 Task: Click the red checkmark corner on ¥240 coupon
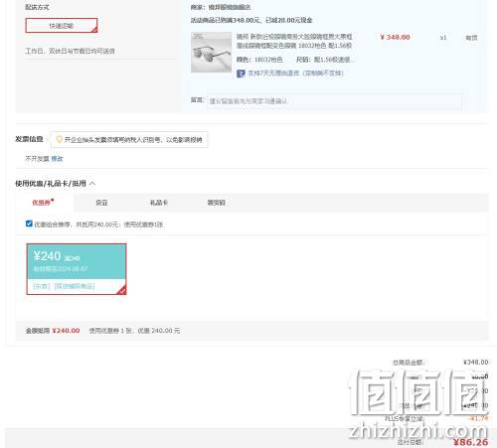[121, 290]
